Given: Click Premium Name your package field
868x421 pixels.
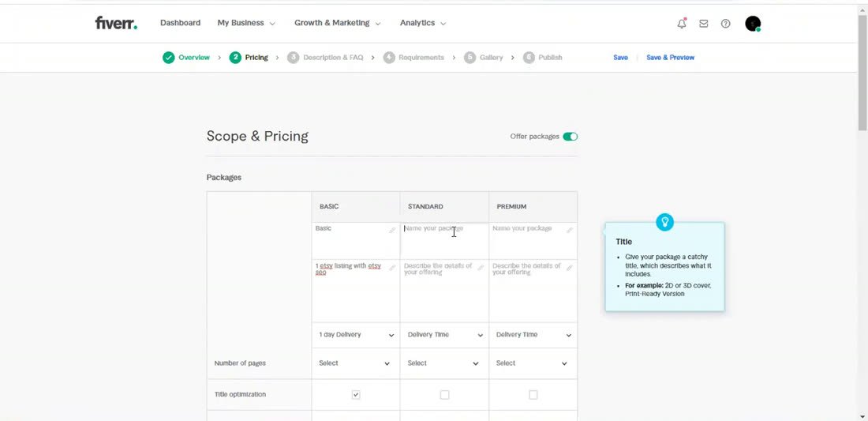Looking at the screenshot, I should pyautogui.click(x=533, y=241).
